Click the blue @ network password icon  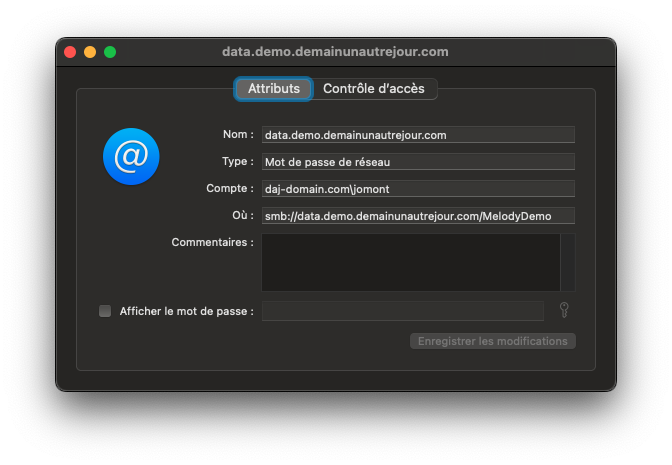(131, 156)
